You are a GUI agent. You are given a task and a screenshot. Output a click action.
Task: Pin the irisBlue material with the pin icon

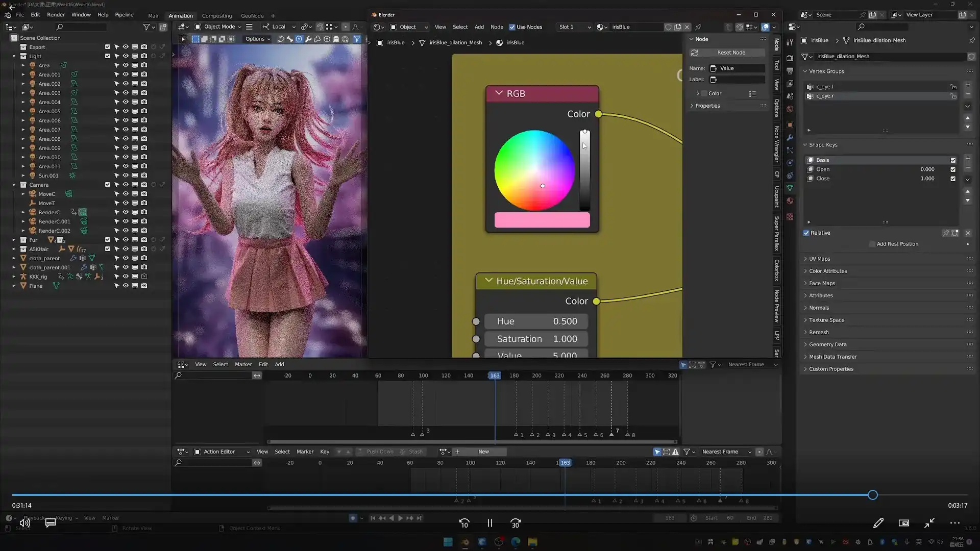699,27
